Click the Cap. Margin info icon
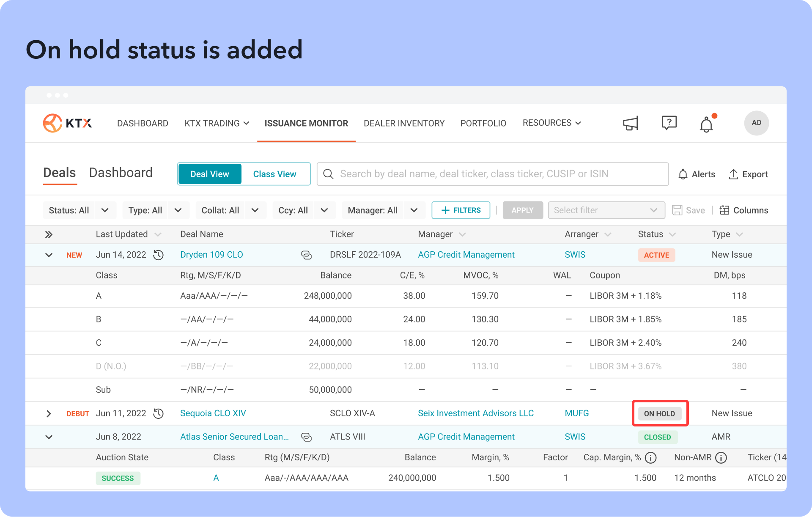The height and width of the screenshot is (517, 812). (x=651, y=457)
